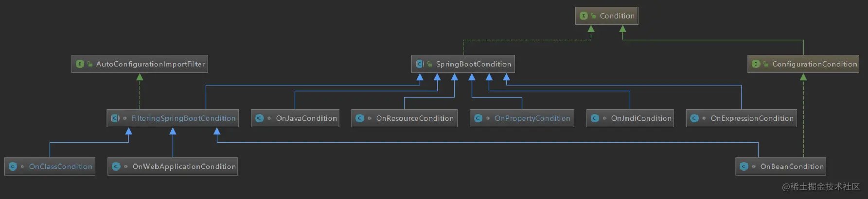
Task: Click the OnJavaCondition class icon
Action: 260,118
